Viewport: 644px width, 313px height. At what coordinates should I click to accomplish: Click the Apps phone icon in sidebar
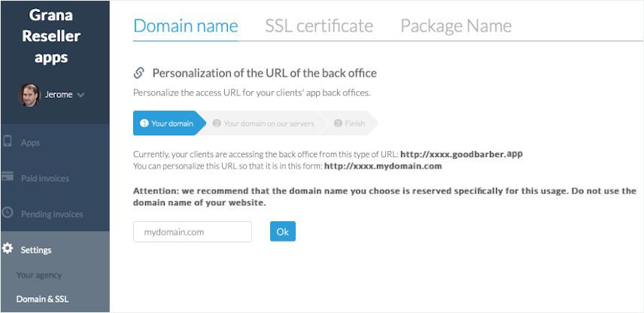pos(8,141)
